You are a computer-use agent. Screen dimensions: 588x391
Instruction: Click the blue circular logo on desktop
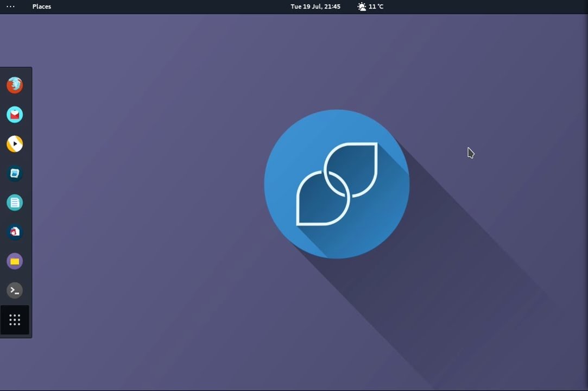[x=337, y=184]
